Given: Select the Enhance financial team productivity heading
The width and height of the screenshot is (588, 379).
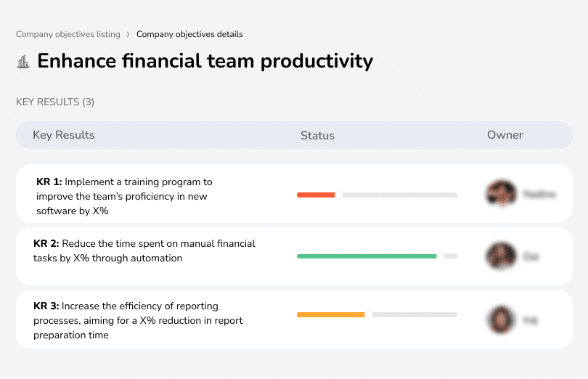Looking at the screenshot, I should [x=205, y=61].
